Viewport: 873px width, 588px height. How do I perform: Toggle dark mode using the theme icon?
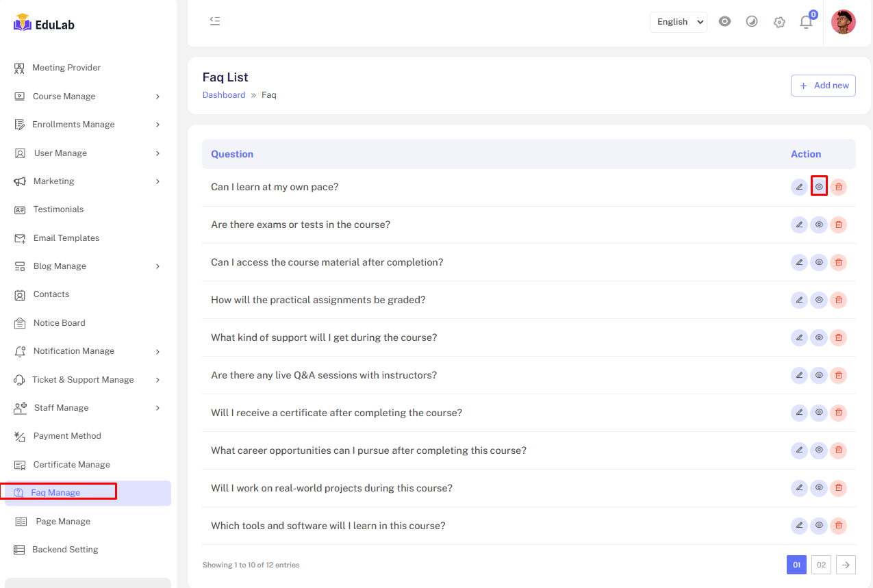[752, 22]
